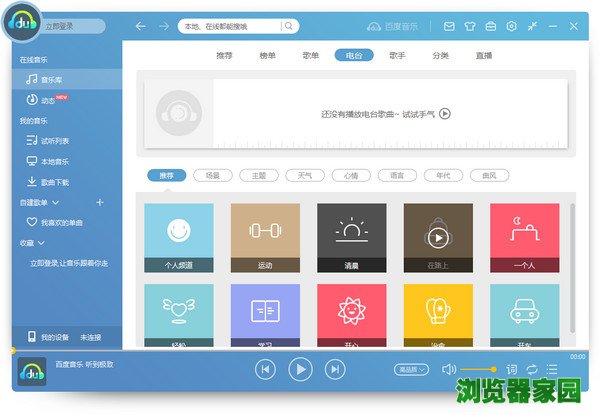Click the play button in the playback bar

300,369
